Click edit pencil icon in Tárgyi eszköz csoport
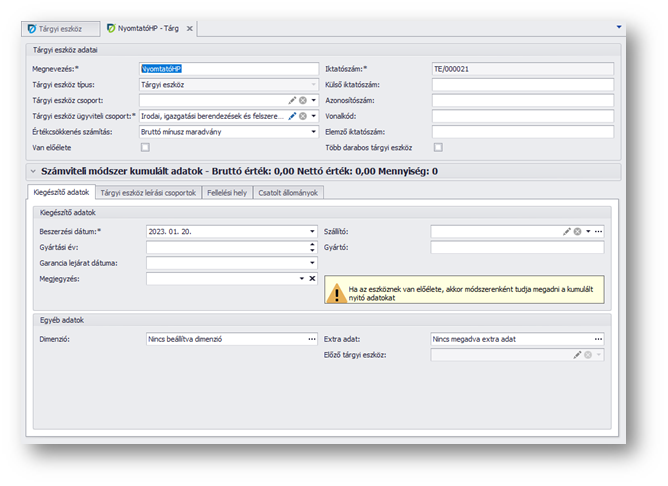The image size is (668, 486). [x=292, y=100]
